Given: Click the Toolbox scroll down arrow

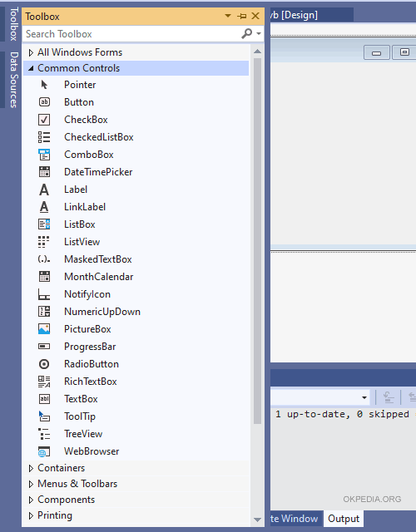Looking at the screenshot, I should tap(257, 520).
